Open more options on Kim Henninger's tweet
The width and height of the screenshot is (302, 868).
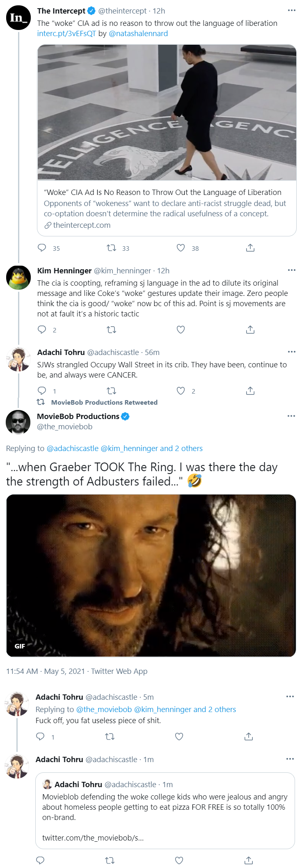pos(291,270)
